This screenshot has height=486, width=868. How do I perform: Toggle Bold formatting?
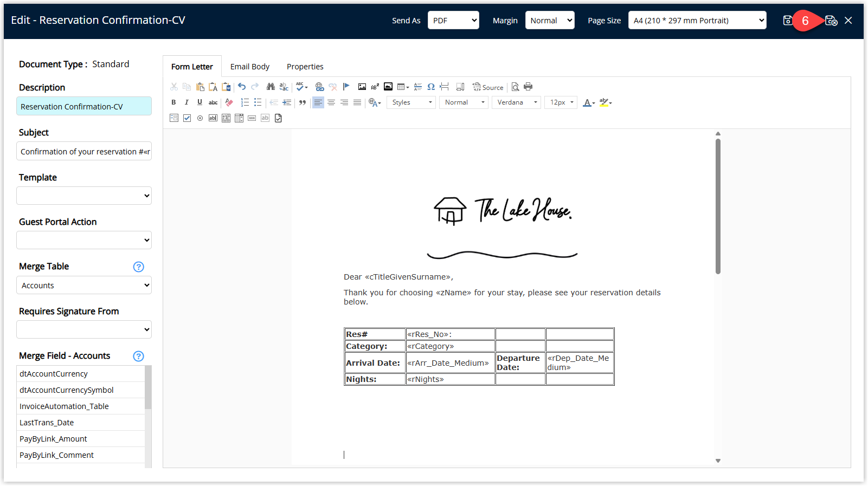173,102
